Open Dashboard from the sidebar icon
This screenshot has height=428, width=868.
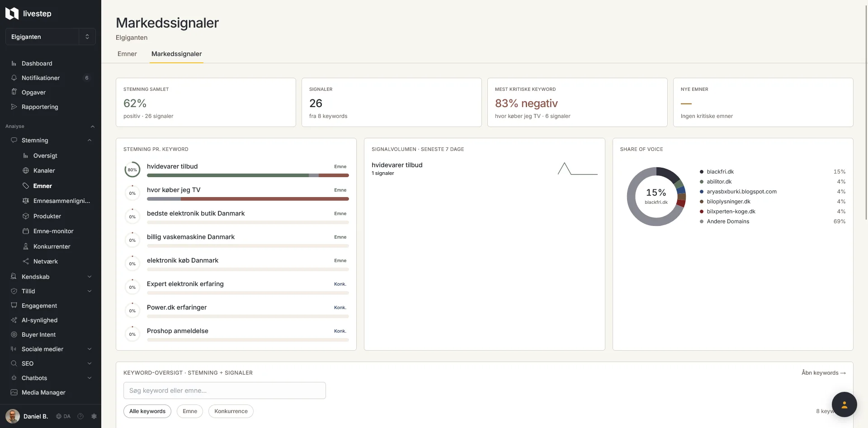click(14, 64)
